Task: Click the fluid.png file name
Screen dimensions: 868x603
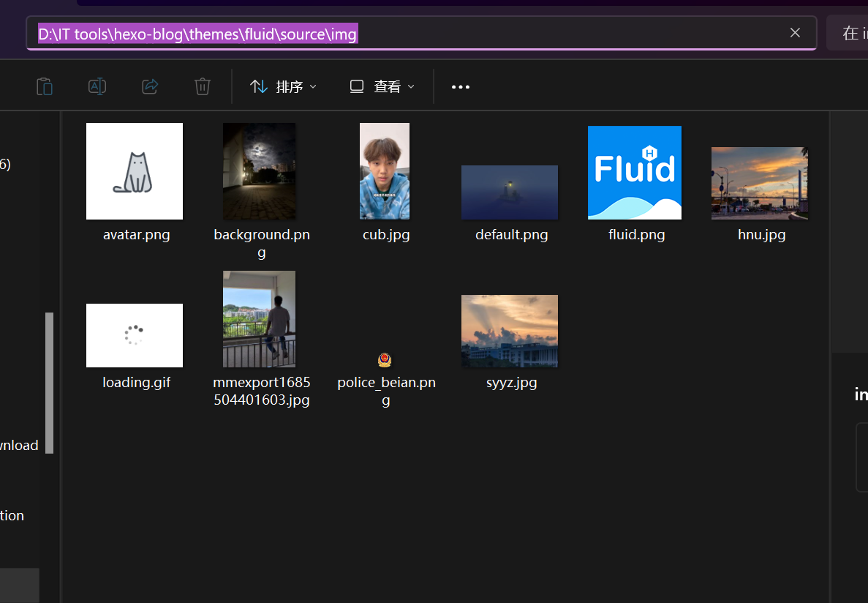Action: click(637, 235)
